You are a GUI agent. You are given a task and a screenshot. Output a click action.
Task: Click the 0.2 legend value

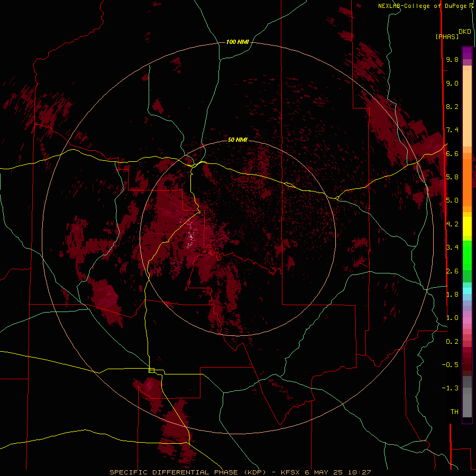[x=452, y=342]
